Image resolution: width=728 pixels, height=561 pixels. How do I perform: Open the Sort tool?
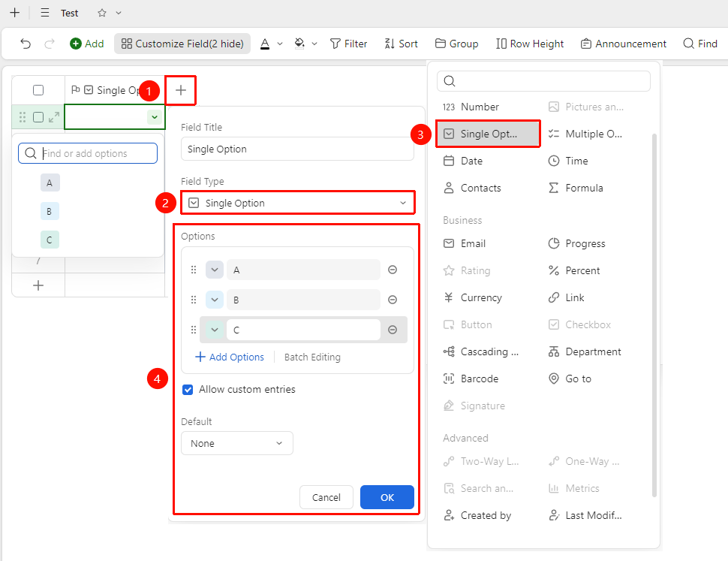click(401, 44)
